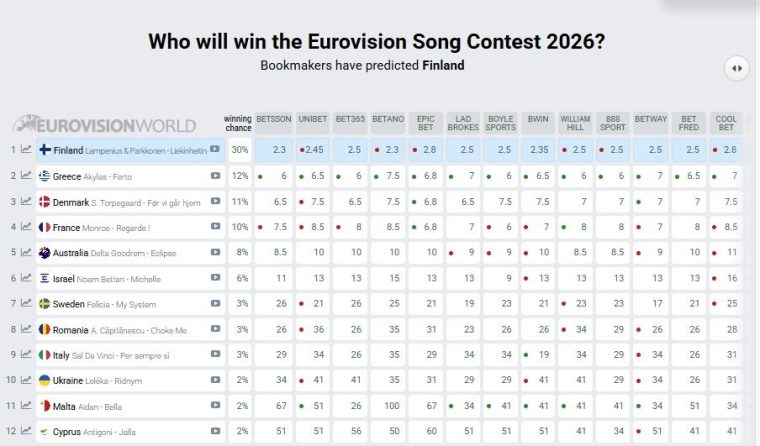Click the chart icon beside Greece

27,176
